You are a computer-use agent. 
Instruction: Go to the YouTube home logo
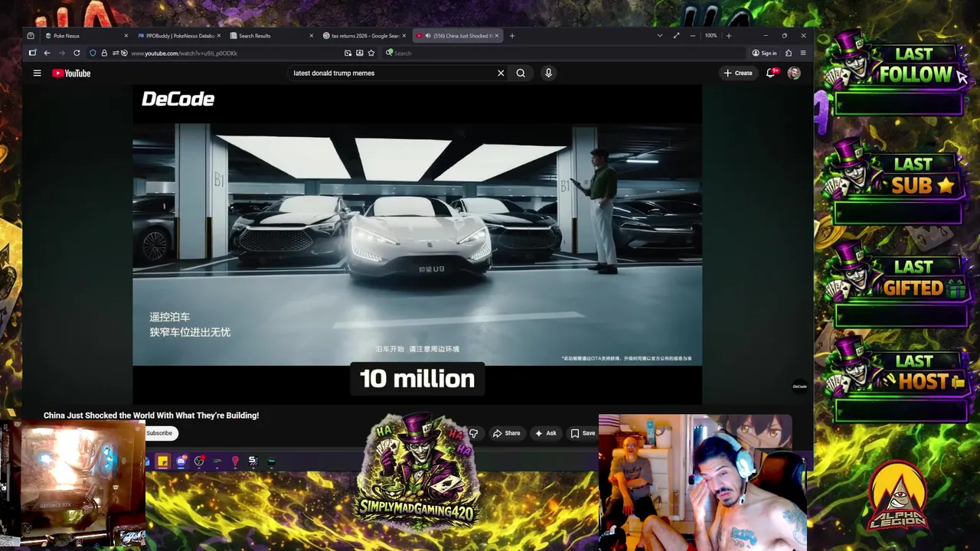point(71,73)
